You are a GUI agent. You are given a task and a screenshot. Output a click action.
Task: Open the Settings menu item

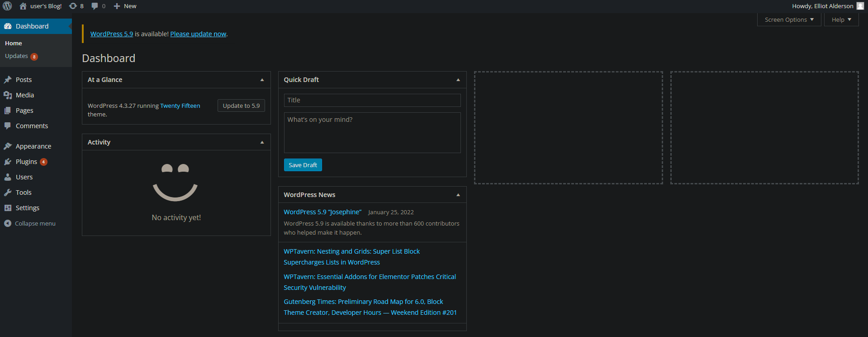[27, 208]
